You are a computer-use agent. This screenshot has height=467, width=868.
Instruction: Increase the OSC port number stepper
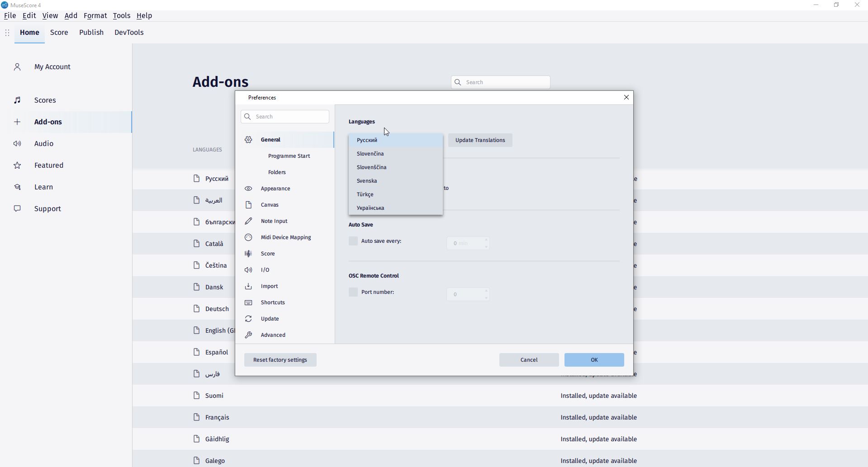(x=486, y=291)
